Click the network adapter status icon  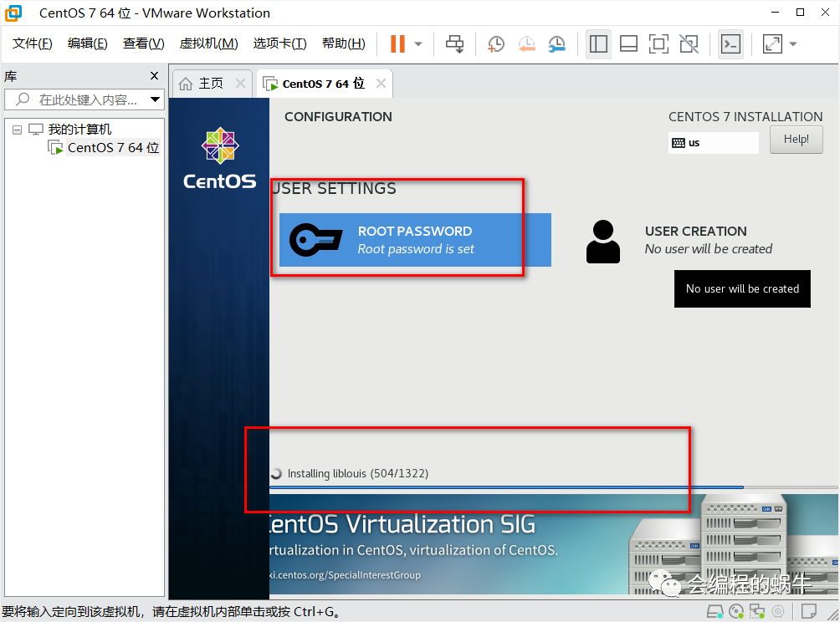tap(757, 611)
